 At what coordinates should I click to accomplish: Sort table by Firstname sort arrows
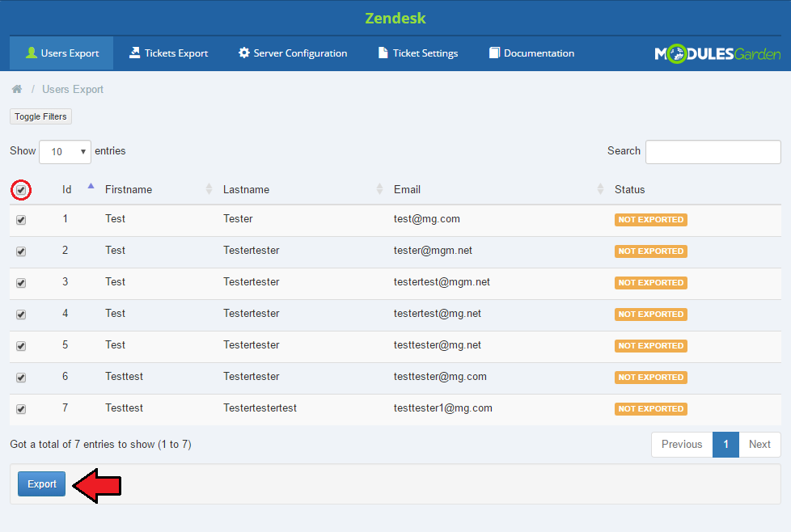tap(209, 189)
